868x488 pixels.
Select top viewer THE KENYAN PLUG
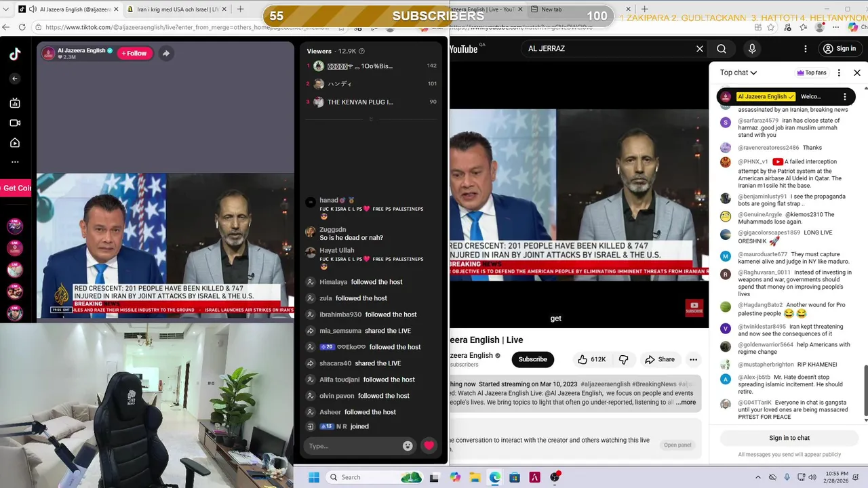(372, 102)
